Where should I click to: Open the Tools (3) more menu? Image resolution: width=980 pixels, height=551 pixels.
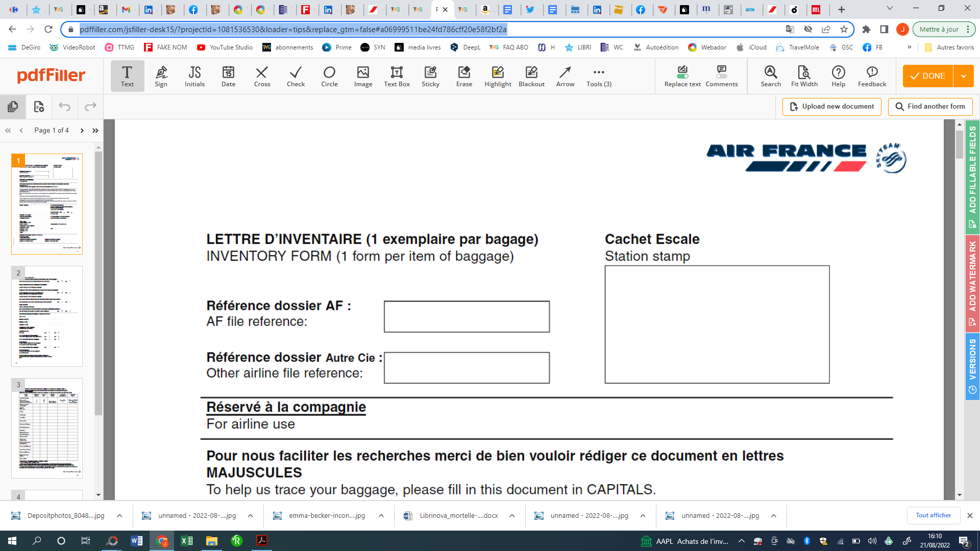click(599, 76)
